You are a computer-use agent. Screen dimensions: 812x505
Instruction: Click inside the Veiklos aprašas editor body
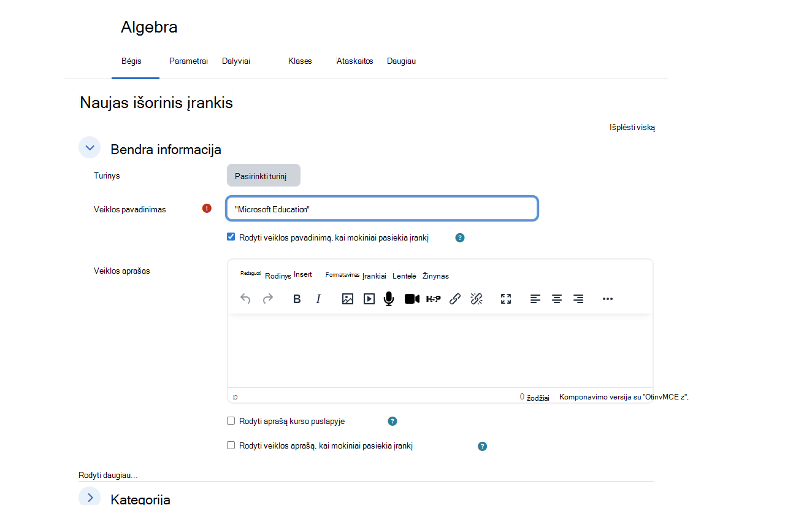click(440, 350)
